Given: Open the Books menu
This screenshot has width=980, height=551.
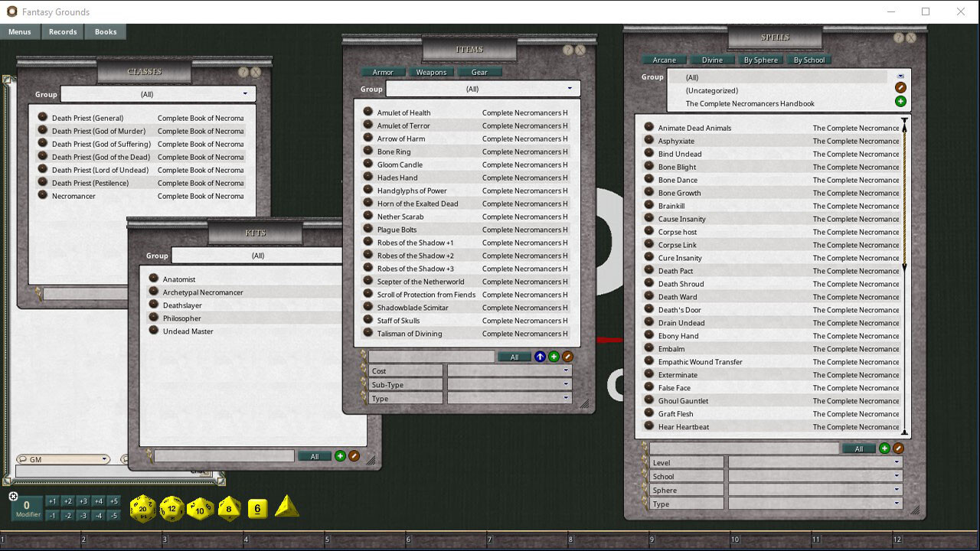Looking at the screenshot, I should pos(106,31).
